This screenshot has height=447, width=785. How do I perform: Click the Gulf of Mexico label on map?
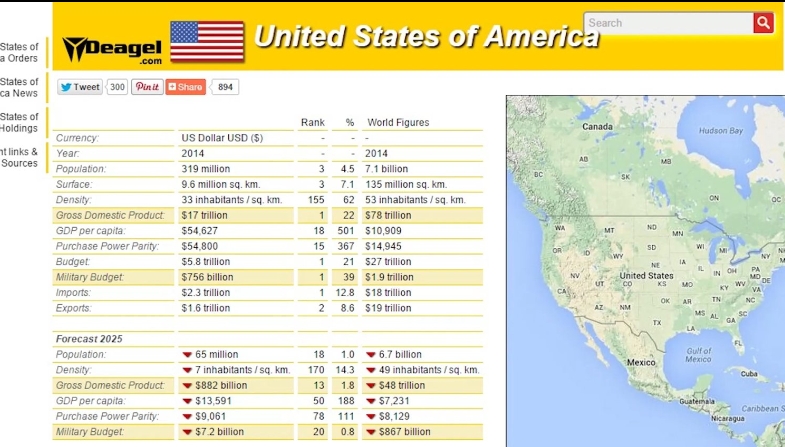pos(698,355)
